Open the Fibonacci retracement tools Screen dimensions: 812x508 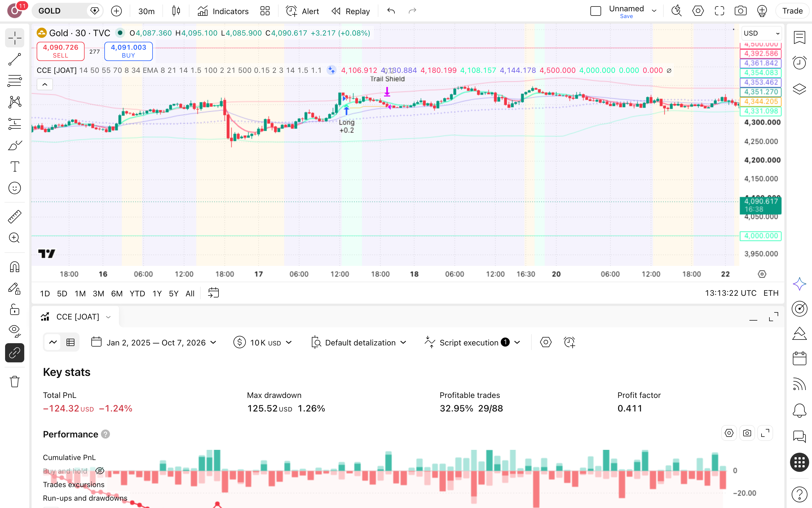coord(15,81)
